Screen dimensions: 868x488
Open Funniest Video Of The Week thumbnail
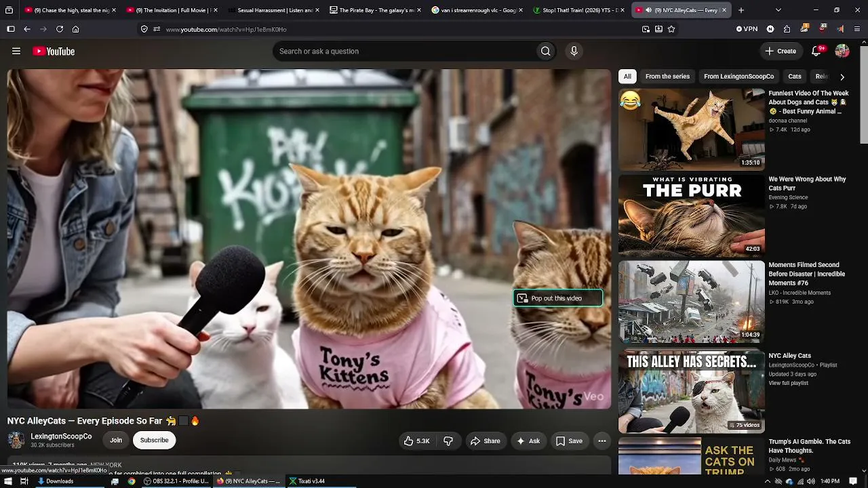[x=692, y=129]
